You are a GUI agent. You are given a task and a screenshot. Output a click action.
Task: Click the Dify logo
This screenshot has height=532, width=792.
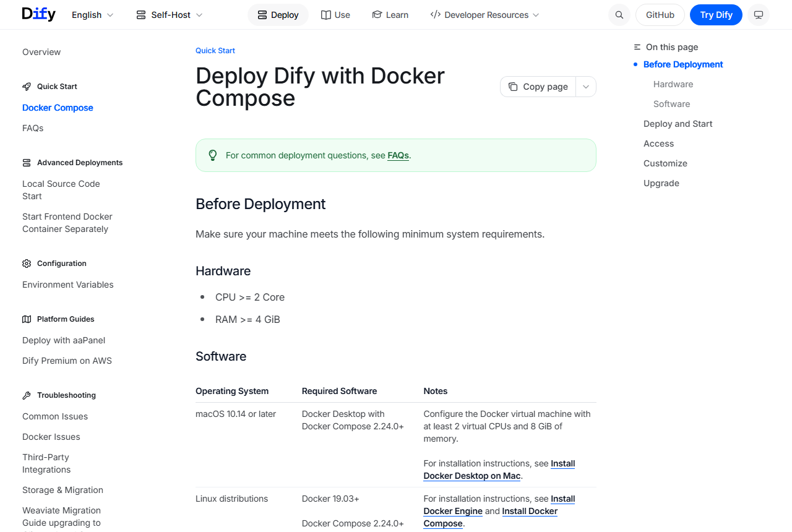[x=38, y=14]
